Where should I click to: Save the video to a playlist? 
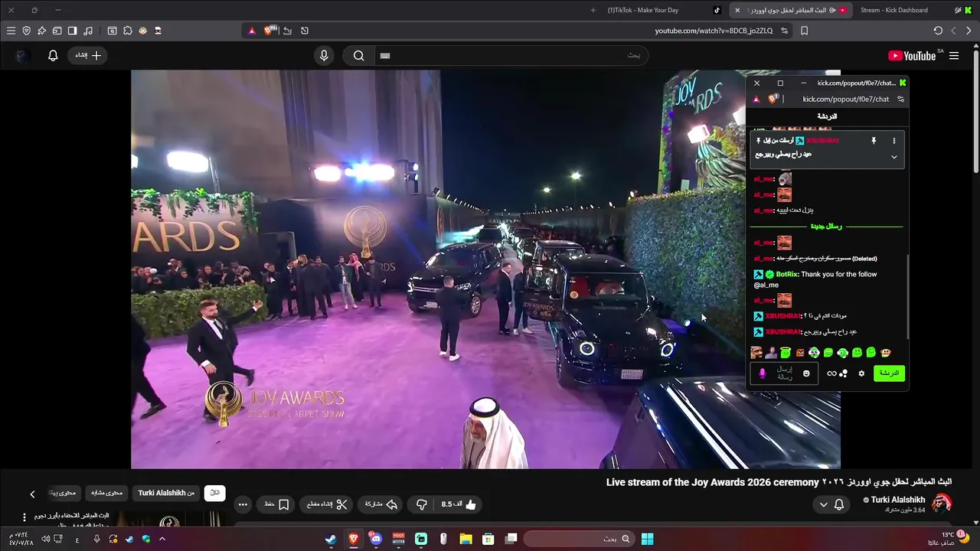tap(276, 504)
